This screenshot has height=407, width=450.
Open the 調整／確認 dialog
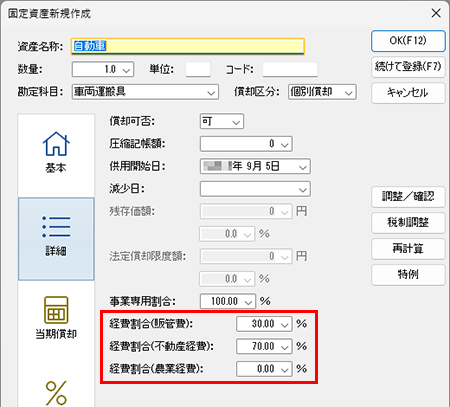[408, 197]
